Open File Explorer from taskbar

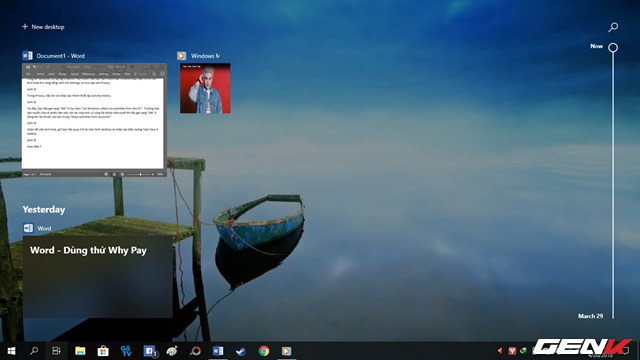80,351
